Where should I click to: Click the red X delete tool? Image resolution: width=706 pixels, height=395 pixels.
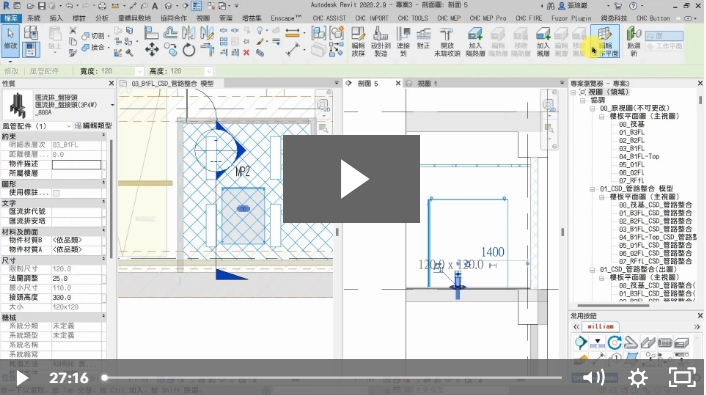coord(246,53)
